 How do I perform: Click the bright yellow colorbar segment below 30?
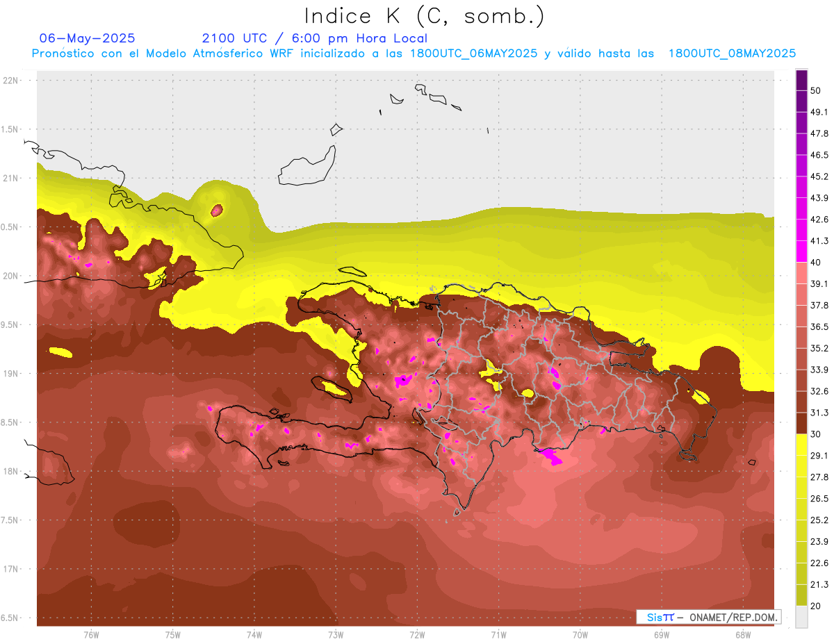(801, 445)
